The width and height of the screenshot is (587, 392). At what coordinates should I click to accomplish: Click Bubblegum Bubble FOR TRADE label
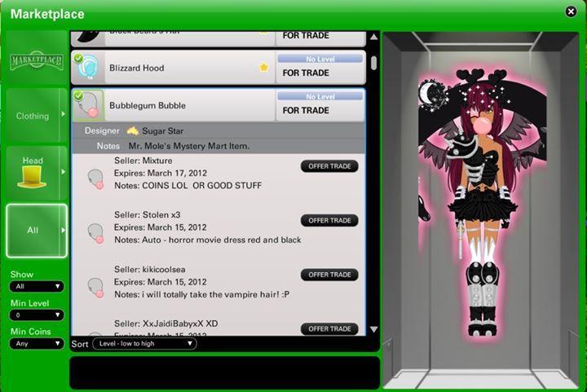pyautogui.click(x=306, y=110)
